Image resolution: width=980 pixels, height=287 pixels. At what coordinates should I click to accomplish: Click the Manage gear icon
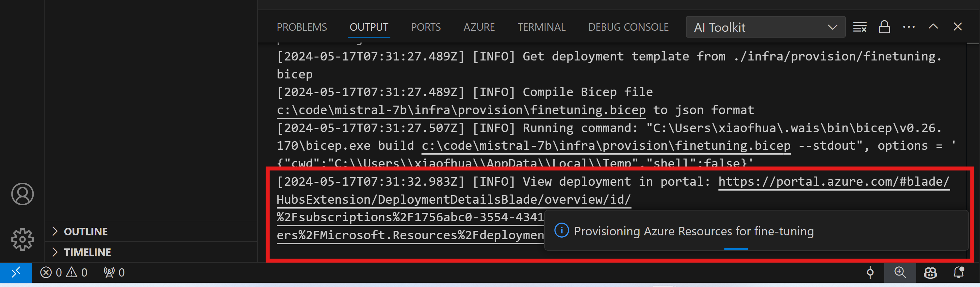pyautogui.click(x=23, y=239)
